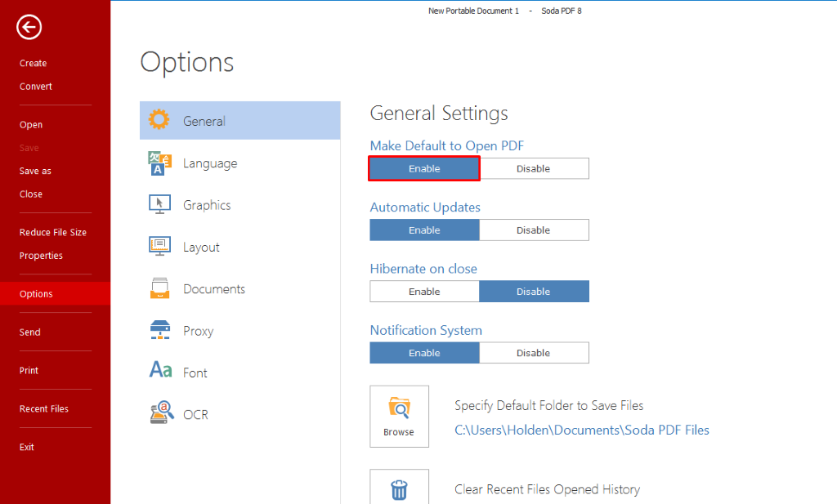Click the Documents tray icon

click(x=159, y=288)
